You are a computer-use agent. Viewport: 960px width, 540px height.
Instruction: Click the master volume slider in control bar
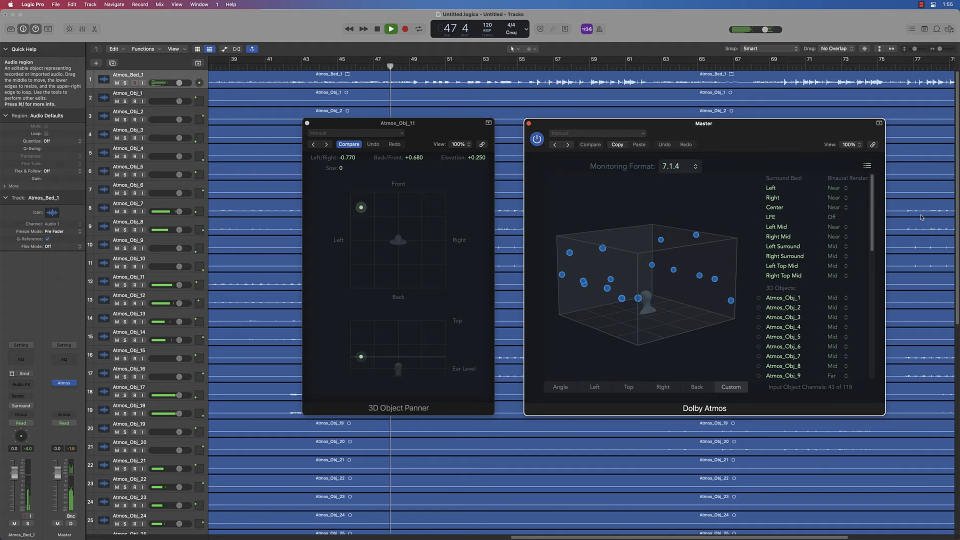756,29
